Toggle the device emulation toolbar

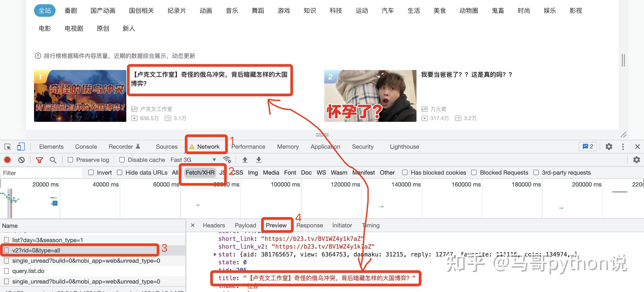click(x=21, y=147)
